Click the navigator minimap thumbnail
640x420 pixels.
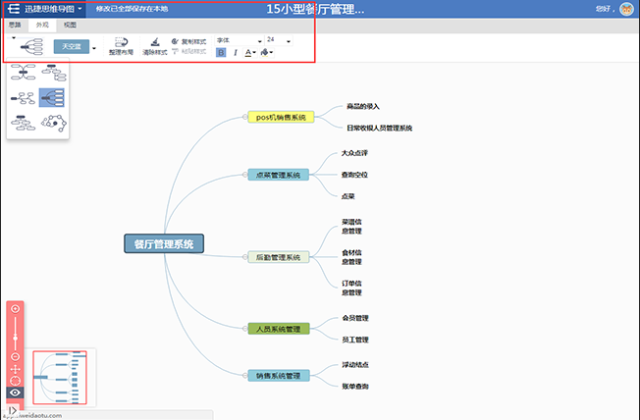(60, 377)
